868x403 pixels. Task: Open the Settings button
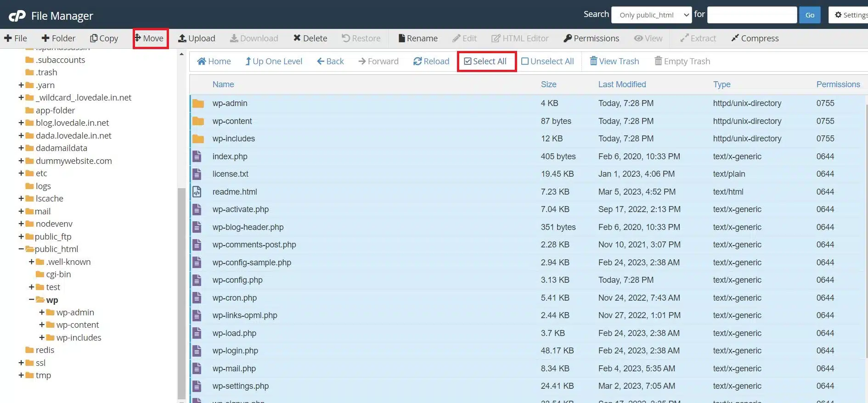[850, 15]
